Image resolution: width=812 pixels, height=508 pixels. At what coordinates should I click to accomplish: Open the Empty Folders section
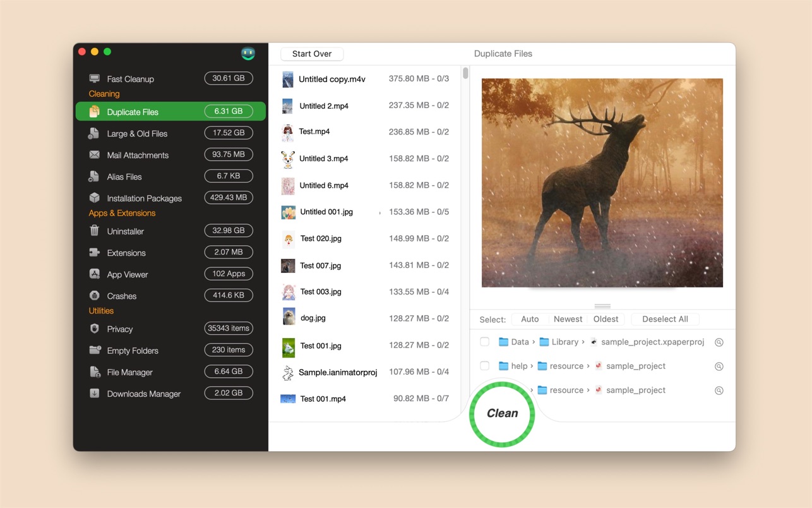tap(133, 351)
